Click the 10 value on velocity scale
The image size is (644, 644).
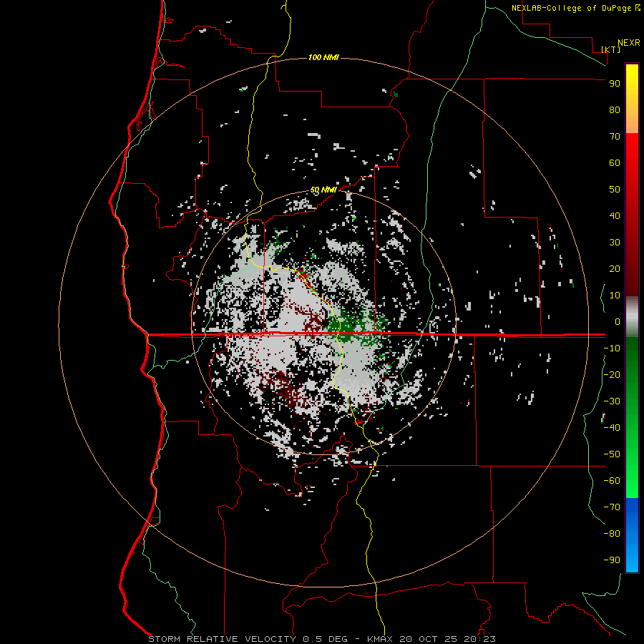[615, 296]
